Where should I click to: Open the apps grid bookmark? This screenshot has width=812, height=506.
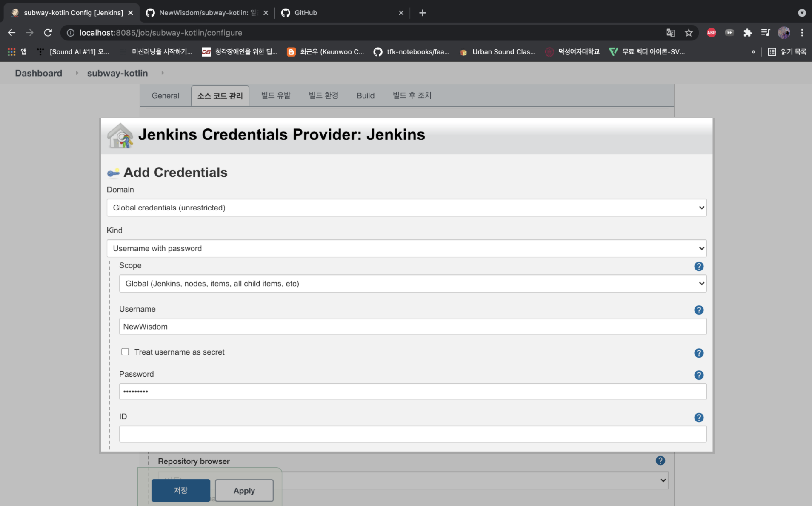pyautogui.click(x=17, y=51)
